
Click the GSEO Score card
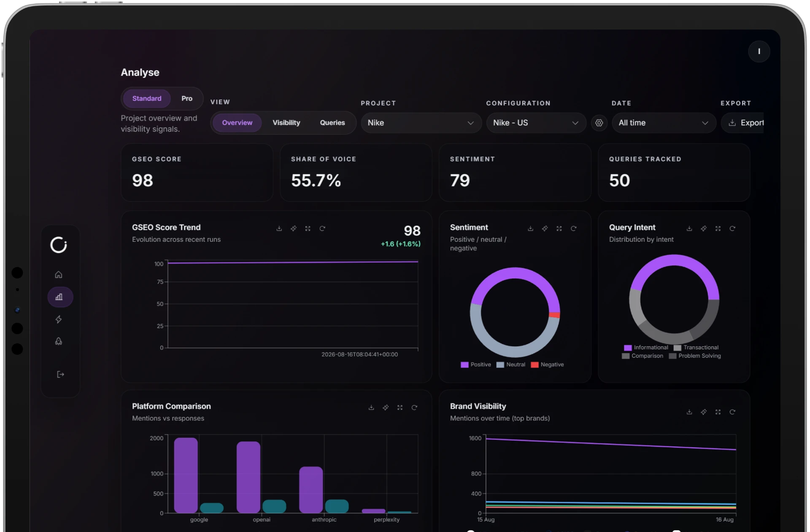point(197,173)
